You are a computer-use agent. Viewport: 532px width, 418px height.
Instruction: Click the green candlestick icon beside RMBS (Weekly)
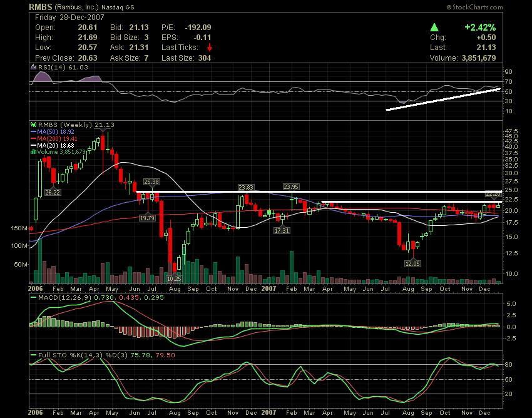click(34, 125)
